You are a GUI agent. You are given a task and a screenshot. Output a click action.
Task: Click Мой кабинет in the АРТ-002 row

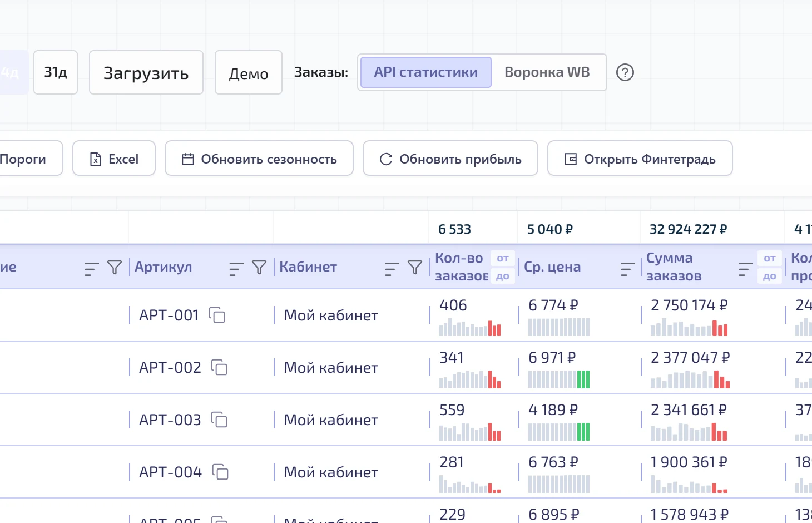click(x=331, y=368)
